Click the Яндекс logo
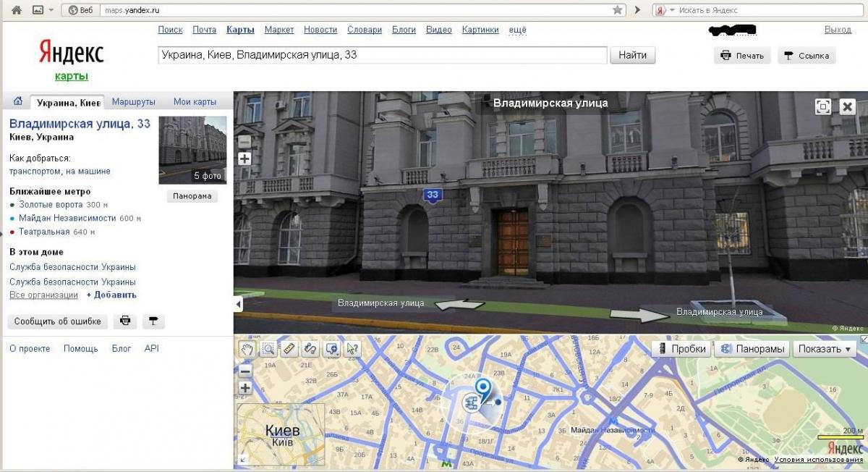The image size is (868, 472). [71, 53]
